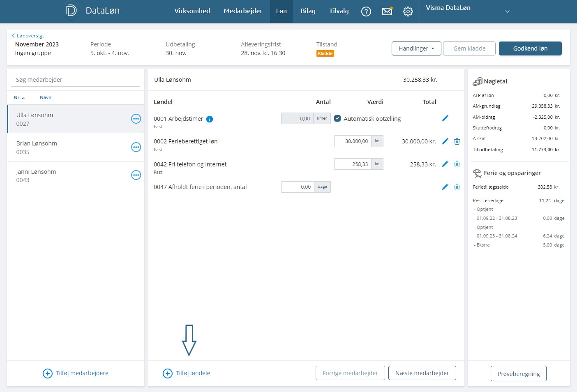
Task: Open the options menu for Brian Lønsohm
Action: click(136, 147)
